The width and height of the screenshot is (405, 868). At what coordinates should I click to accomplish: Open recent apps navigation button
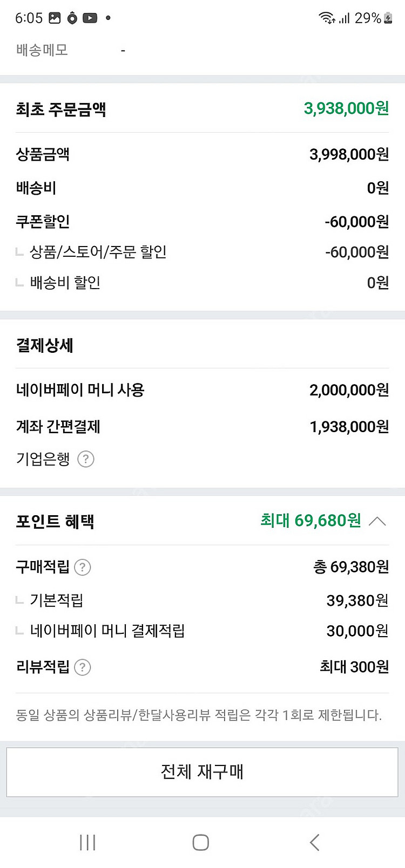pos(87,842)
